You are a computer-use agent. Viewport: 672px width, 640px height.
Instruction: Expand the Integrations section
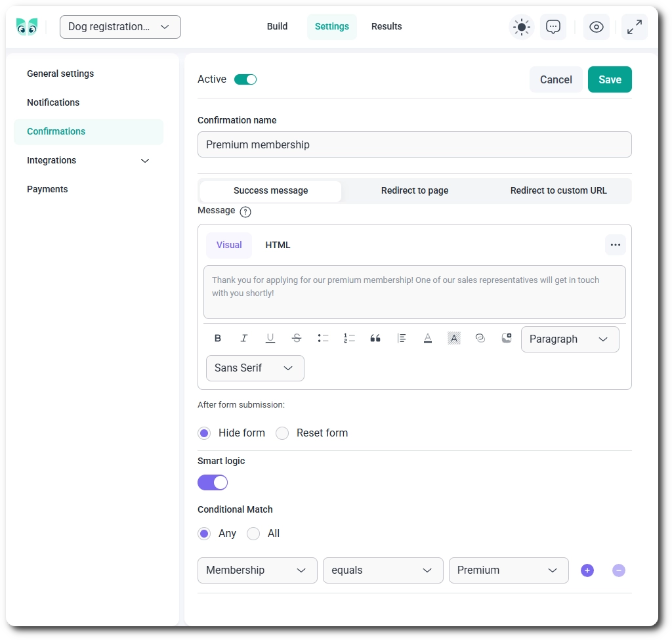pyautogui.click(x=89, y=160)
